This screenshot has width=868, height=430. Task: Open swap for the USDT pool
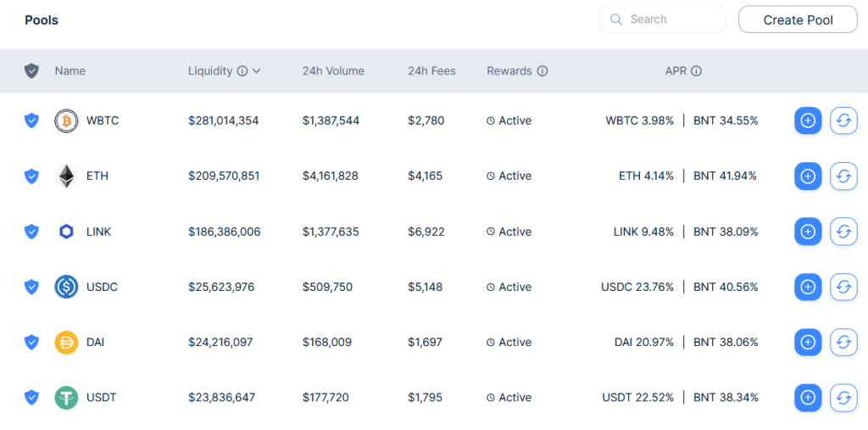coord(843,398)
